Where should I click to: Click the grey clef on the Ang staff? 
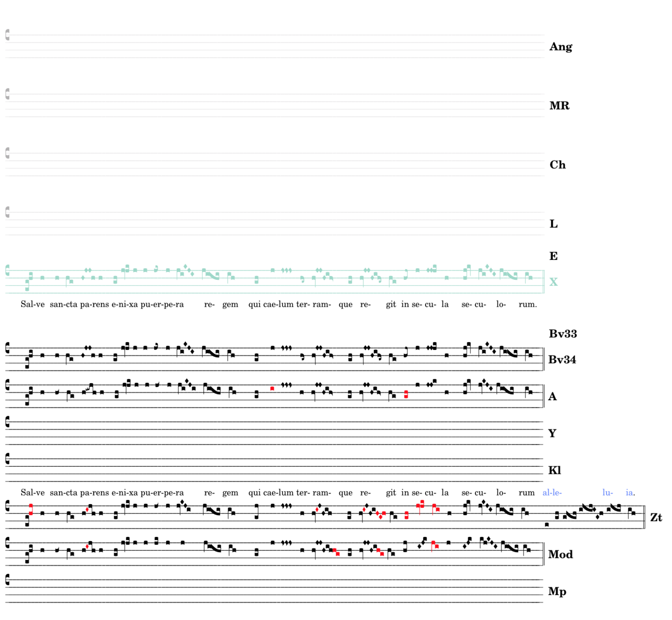click(8, 35)
